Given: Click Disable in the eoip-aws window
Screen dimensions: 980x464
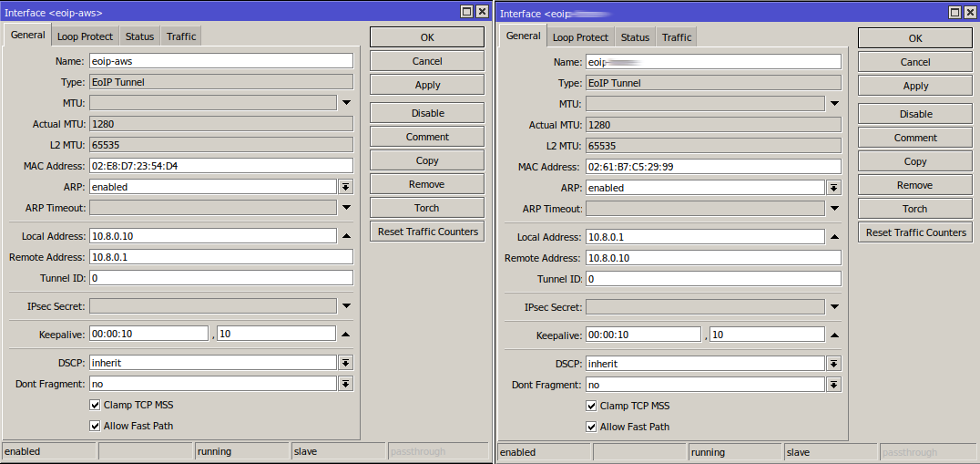Looking at the screenshot, I should click(x=427, y=113).
